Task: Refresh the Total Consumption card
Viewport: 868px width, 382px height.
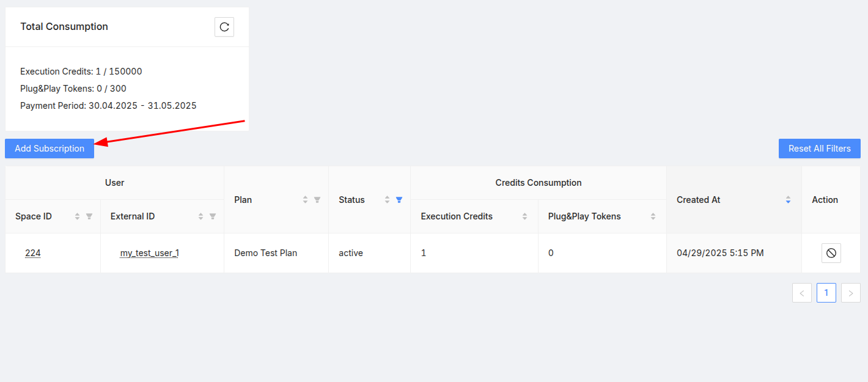Action: 224,27
